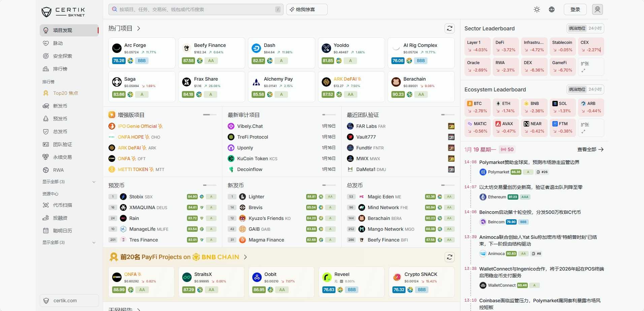Expand the Sector Leaderboard with 扩张
This screenshot has width=644, height=311.
pos(591,67)
